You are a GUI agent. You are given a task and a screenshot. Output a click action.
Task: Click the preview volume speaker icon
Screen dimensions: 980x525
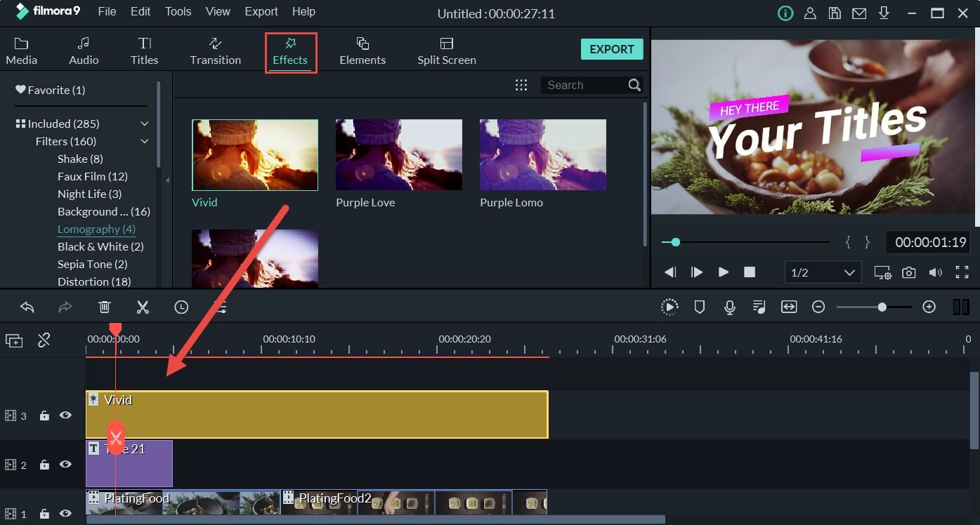[936, 272]
